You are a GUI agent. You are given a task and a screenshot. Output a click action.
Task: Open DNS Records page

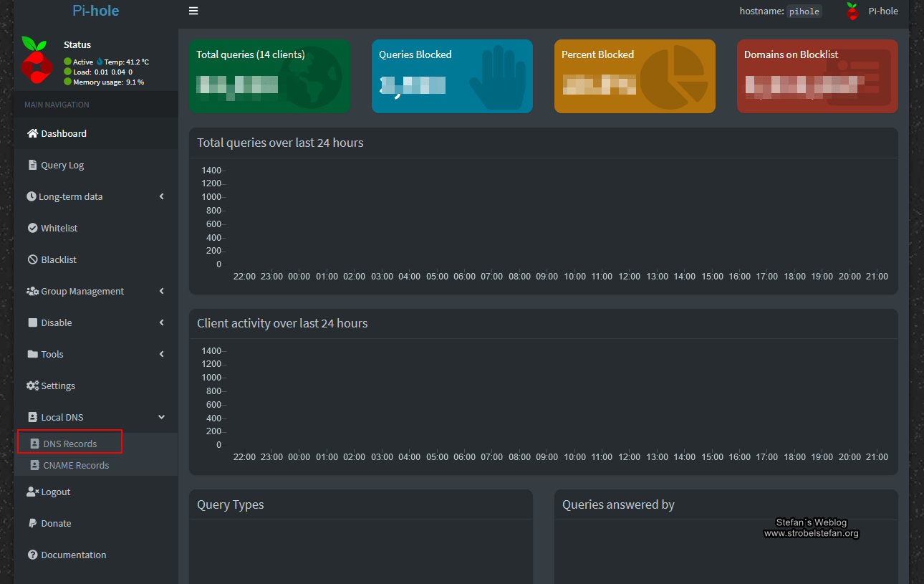coord(69,444)
